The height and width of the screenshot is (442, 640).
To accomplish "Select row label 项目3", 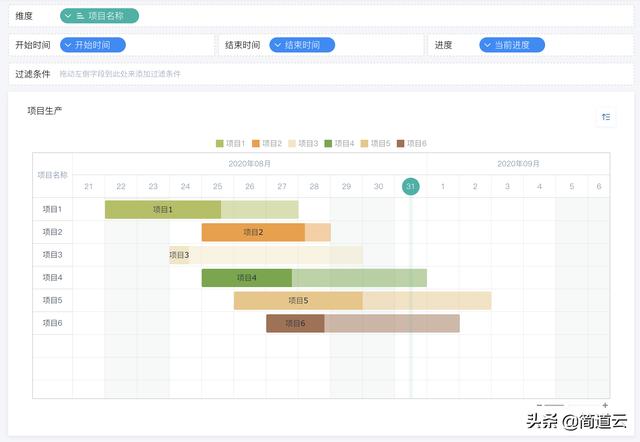I will [x=53, y=255].
